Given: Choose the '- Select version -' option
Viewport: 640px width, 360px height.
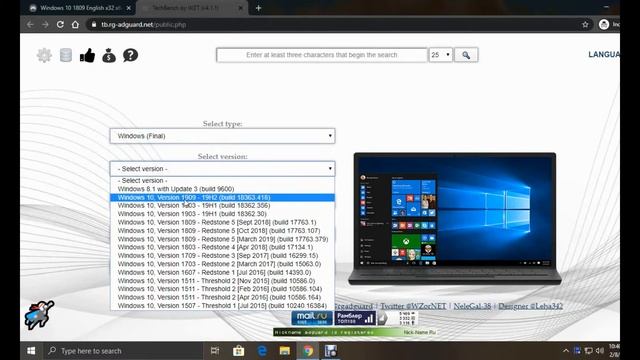Looking at the screenshot, I should pos(222,180).
